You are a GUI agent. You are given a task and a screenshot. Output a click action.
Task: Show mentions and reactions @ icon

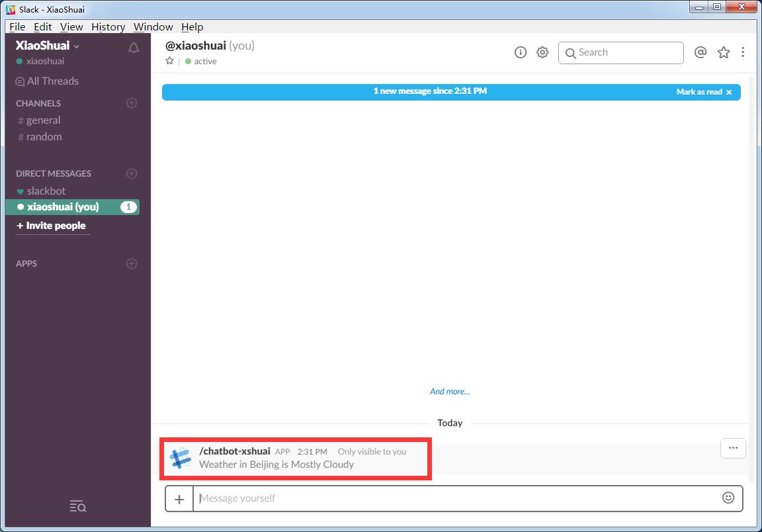[700, 52]
